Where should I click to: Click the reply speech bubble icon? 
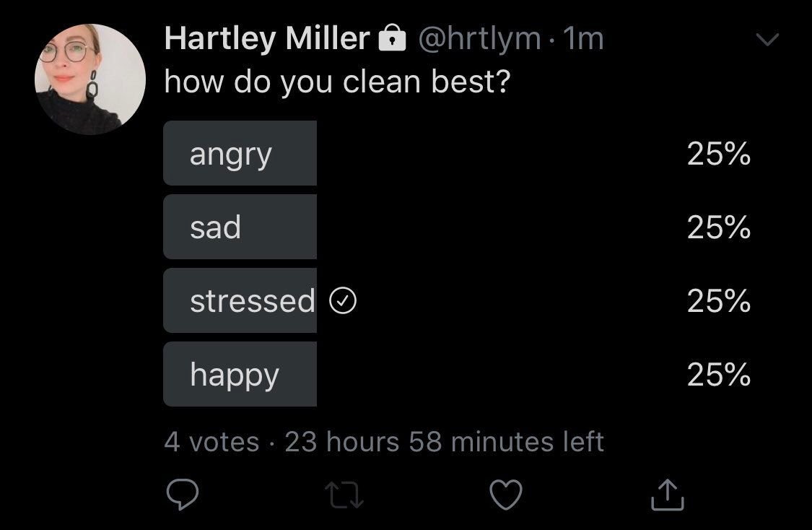click(x=183, y=494)
